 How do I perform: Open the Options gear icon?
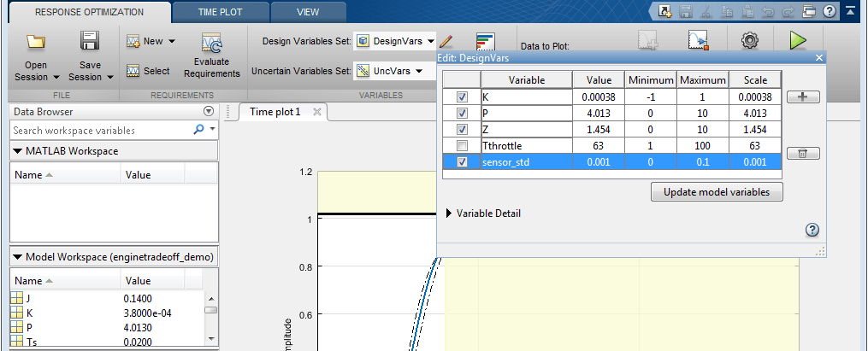point(750,40)
